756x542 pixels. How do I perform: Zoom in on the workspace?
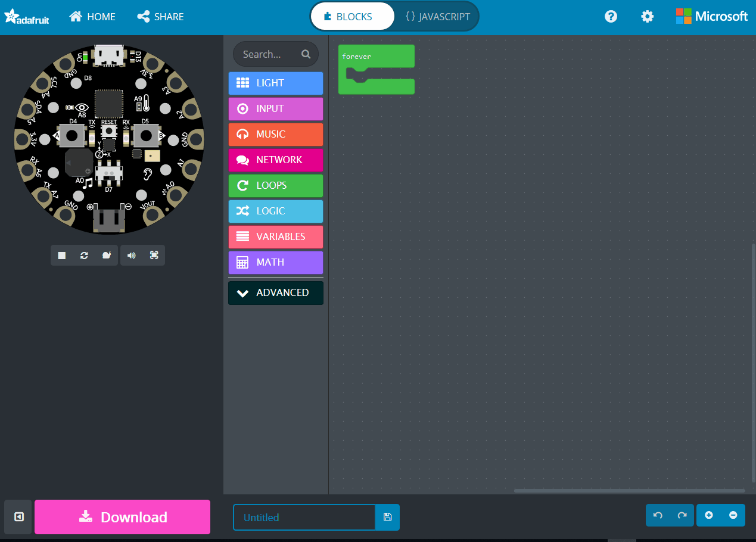coord(709,515)
